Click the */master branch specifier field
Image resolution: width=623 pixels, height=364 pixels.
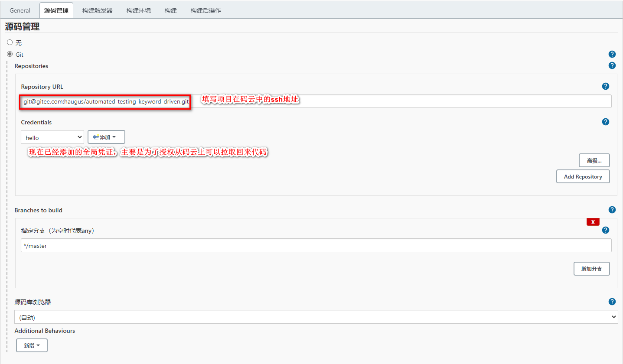(316, 245)
